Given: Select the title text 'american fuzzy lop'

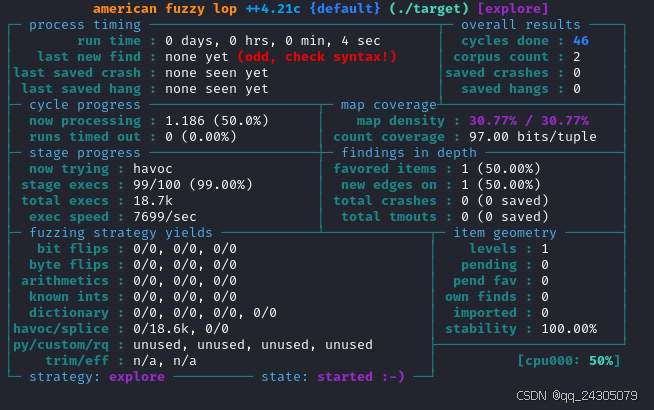Looking at the screenshot, I should (x=165, y=9).
